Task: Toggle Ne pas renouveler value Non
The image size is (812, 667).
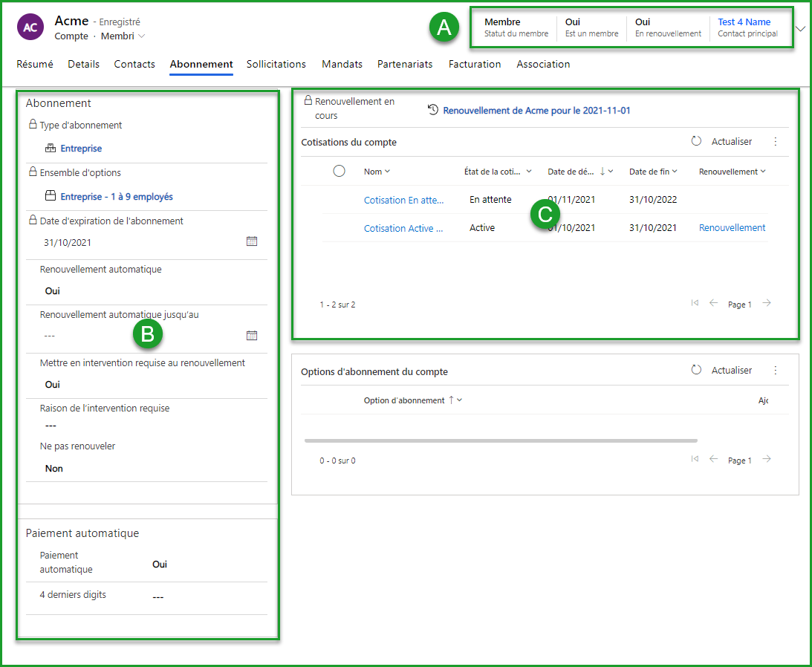Action: (54, 469)
